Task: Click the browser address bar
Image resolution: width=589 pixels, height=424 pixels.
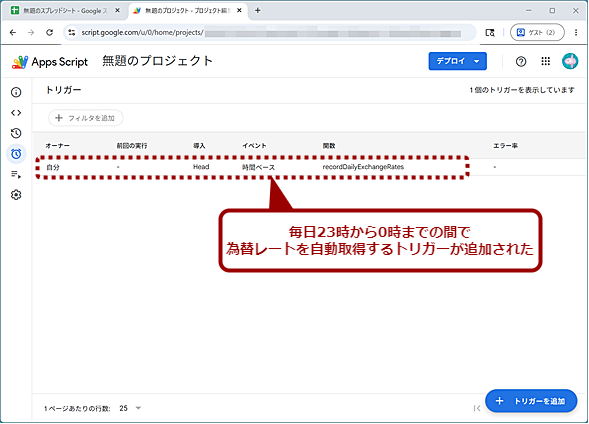Action: click(x=270, y=33)
